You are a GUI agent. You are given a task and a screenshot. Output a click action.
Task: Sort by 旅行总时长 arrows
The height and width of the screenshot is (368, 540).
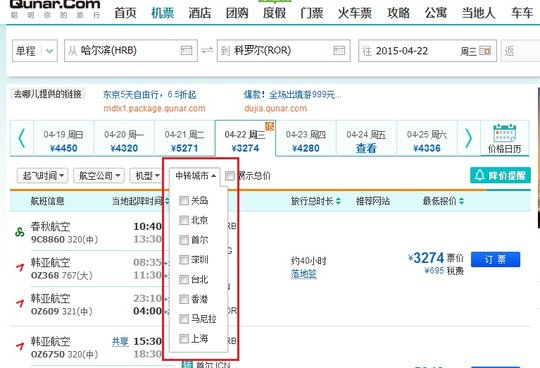coord(338,201)
